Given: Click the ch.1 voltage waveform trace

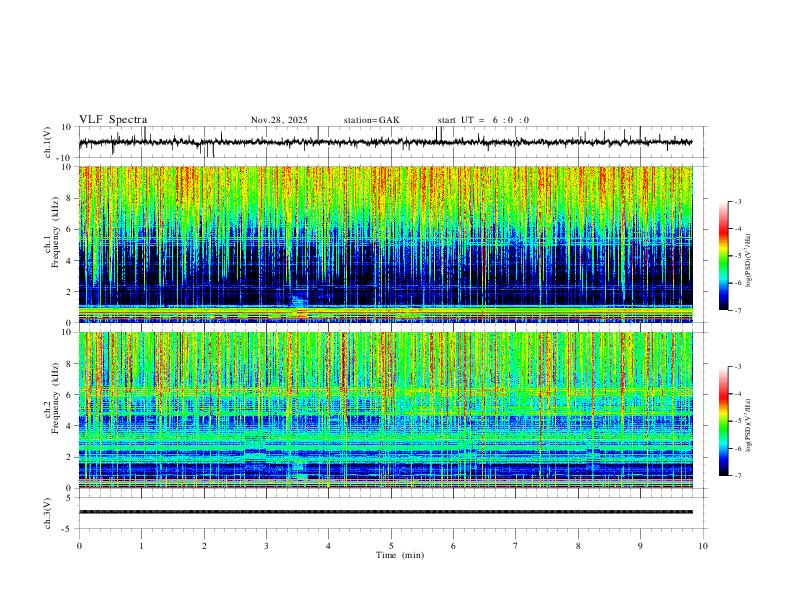Looking at the screenshot, I should (x=385, y=142).
